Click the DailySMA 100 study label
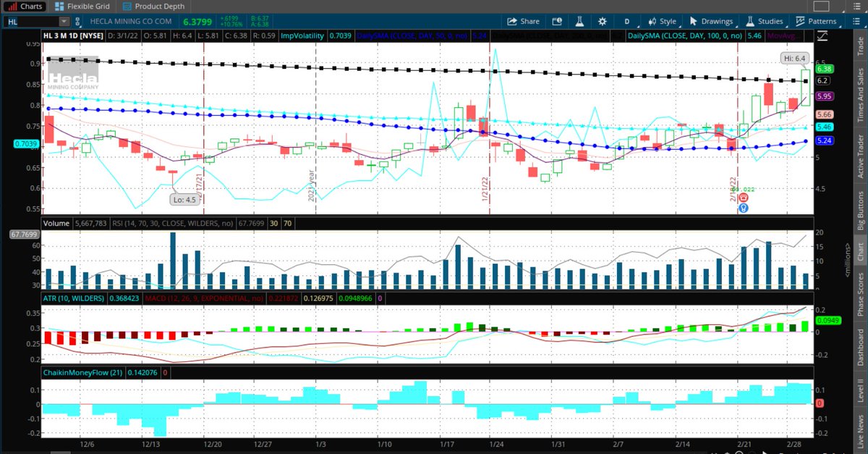Viewport: 868px width, 454px height. click(686, 35)
